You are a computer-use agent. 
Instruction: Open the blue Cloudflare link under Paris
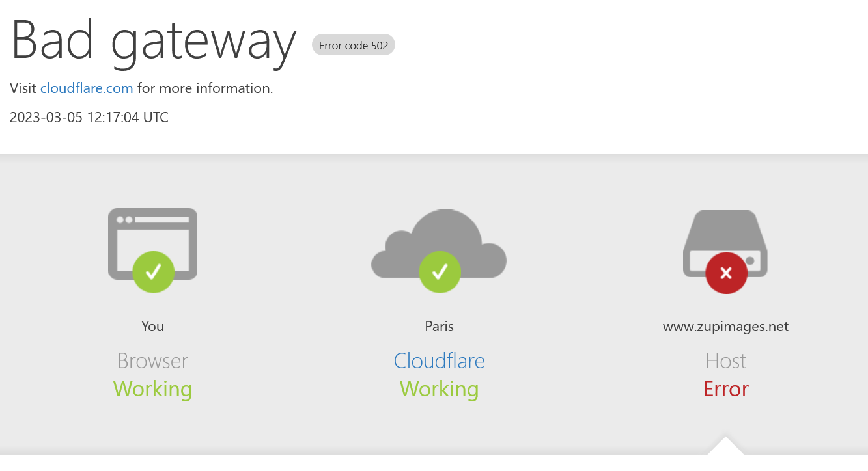pos(439,360)
